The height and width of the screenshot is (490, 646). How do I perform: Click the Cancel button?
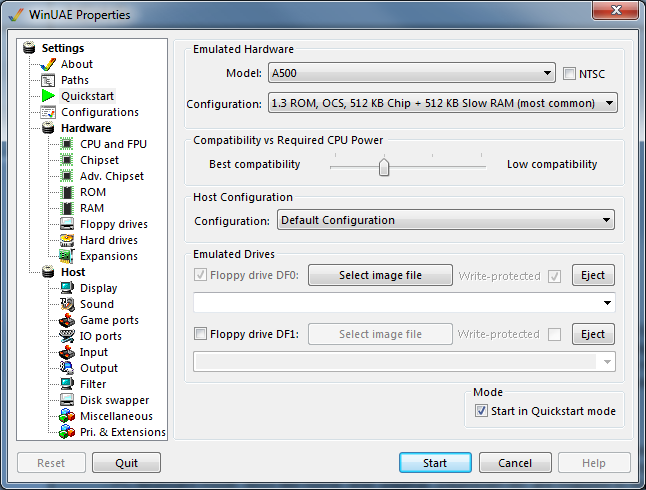click(515, 463)
